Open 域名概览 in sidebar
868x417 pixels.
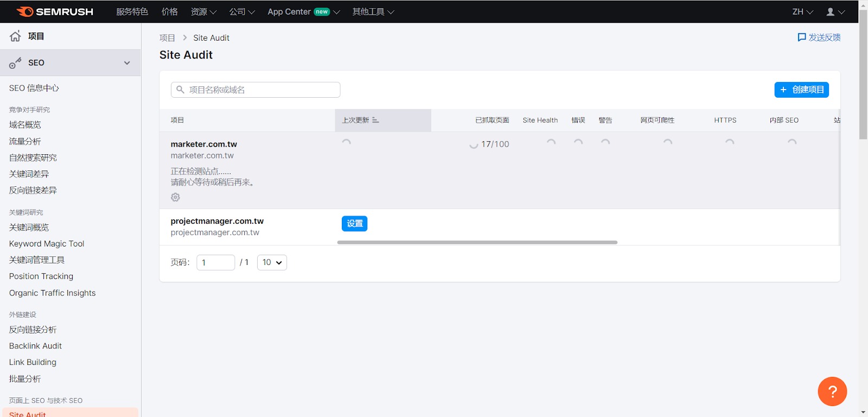pyautogui.click(x=25, y=125)
